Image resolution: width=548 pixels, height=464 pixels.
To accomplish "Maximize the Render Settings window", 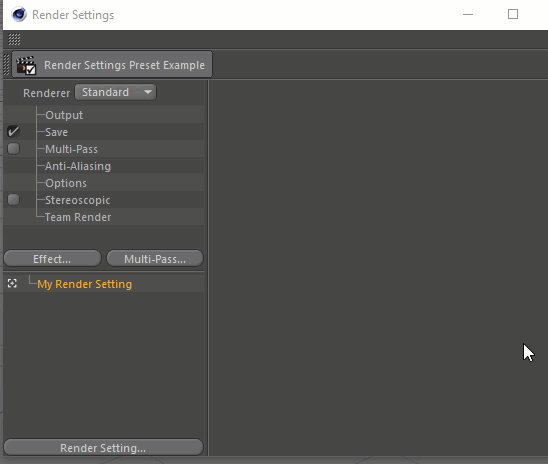I will [513, 14].
